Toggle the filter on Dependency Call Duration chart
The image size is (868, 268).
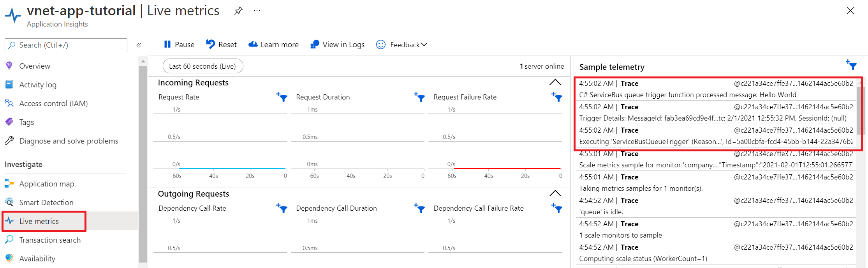coord(419,208)
